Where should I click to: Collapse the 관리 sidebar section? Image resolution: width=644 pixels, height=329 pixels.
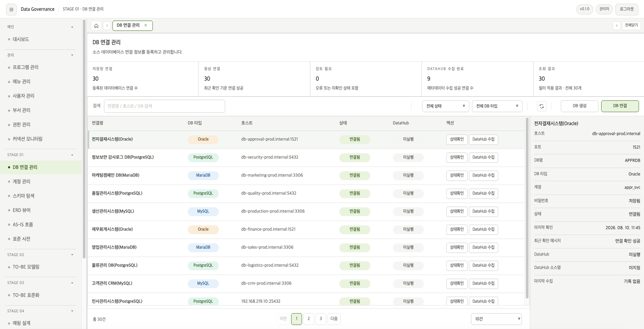[x=72, y=55]
